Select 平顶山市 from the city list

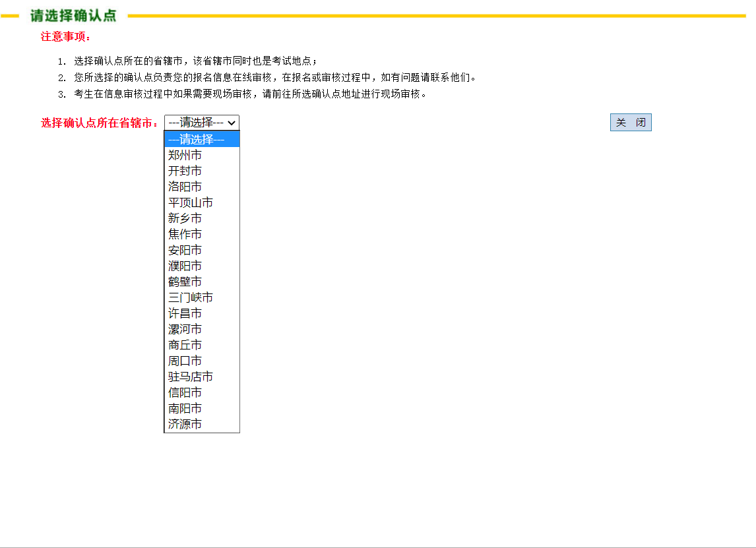coord(190,202)
